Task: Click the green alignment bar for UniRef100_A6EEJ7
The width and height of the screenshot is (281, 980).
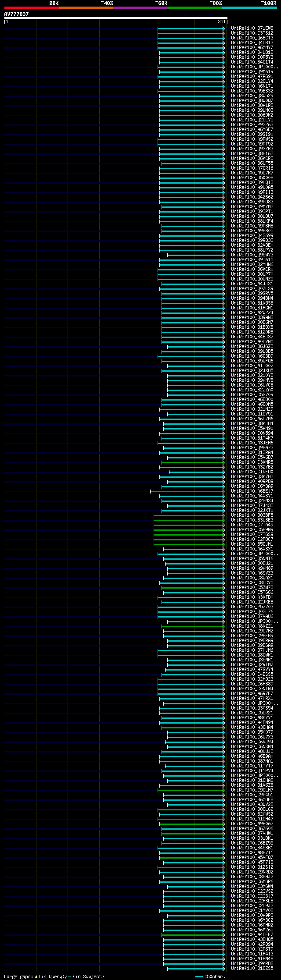Action: [187, 491]
